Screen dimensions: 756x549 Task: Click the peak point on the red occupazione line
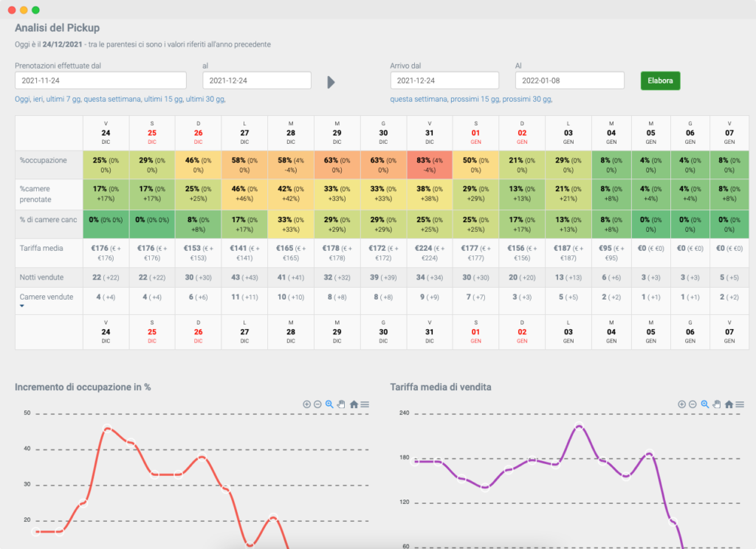[x=107, y=427]
